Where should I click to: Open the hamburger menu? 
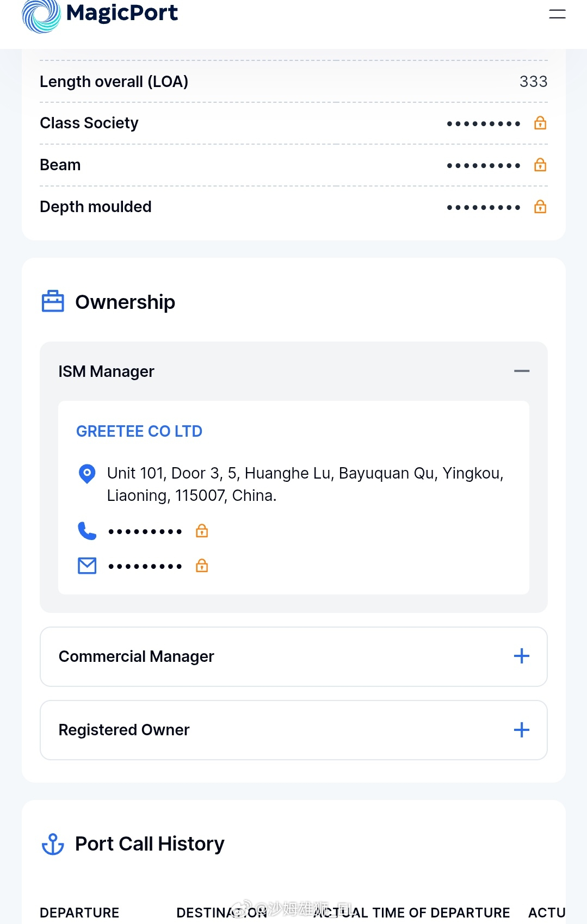[557, 14]
